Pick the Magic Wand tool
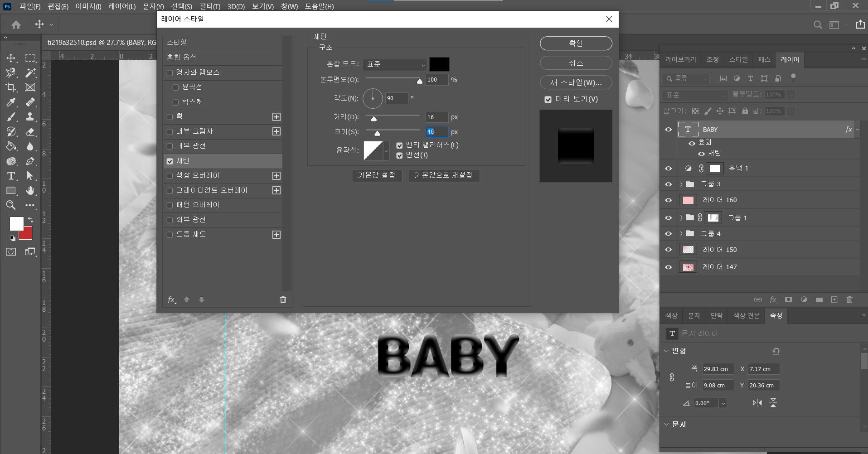The image size is (868, 454). (30, 72)
